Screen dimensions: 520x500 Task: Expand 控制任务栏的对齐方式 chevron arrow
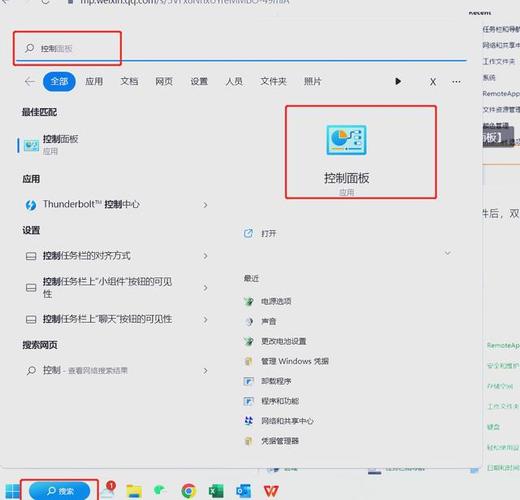coord(205,256)
